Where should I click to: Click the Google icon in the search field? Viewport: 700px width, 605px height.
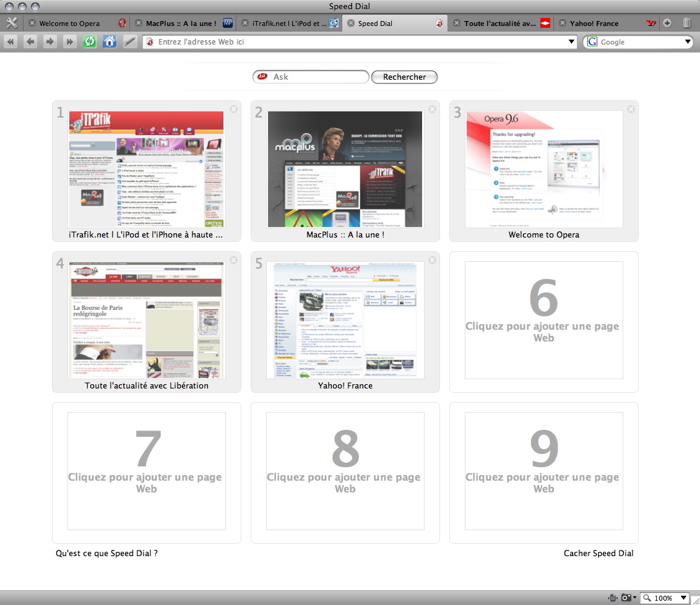pos(592,42)
